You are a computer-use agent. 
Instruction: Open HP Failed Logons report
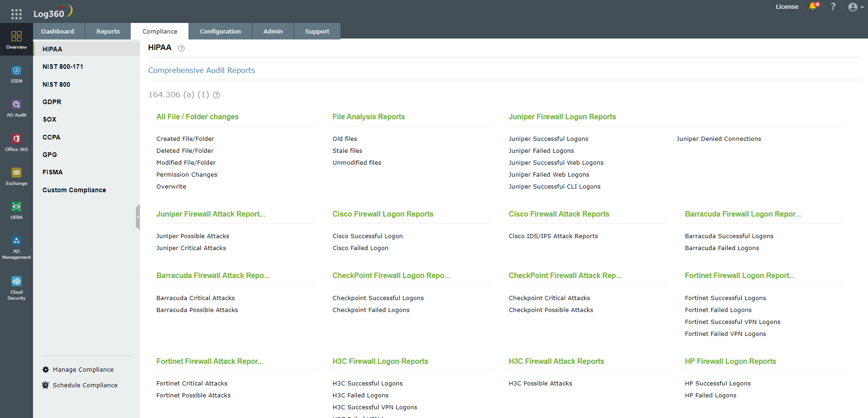pyautogui.click(x=710, y=395)
